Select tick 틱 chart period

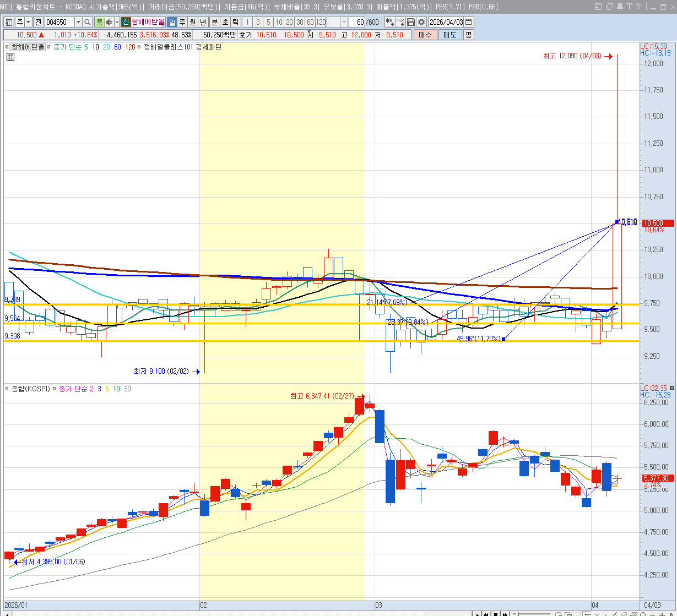pyautogui.click(x=235, y=22)
